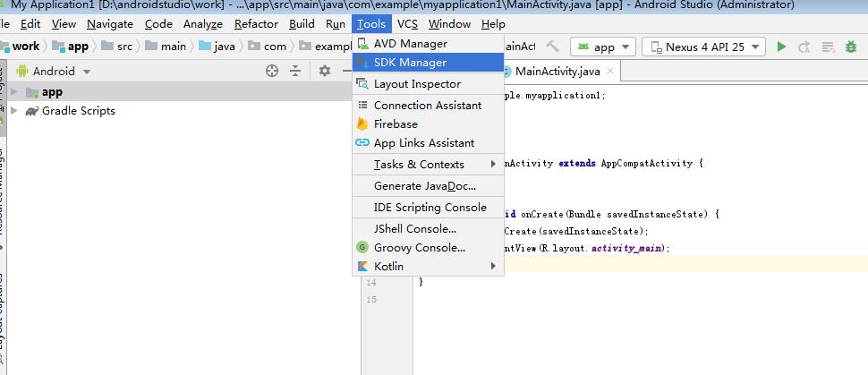This screenshot has height=375, width=868.
Task: Switch to the MainActivity.java editor tab
Action: [x=557, y=72]
